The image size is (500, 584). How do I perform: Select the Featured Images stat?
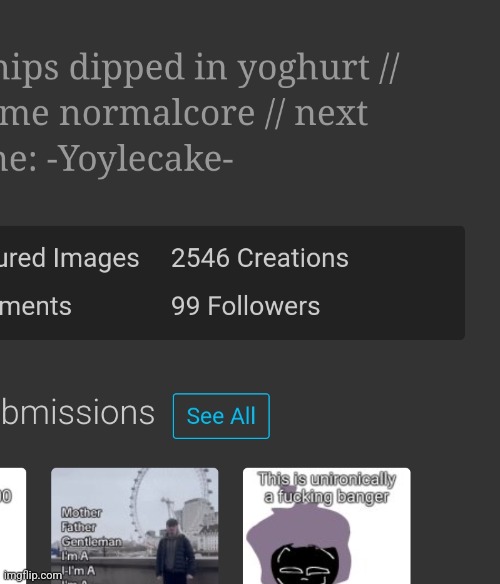click(x=69, y=258)
